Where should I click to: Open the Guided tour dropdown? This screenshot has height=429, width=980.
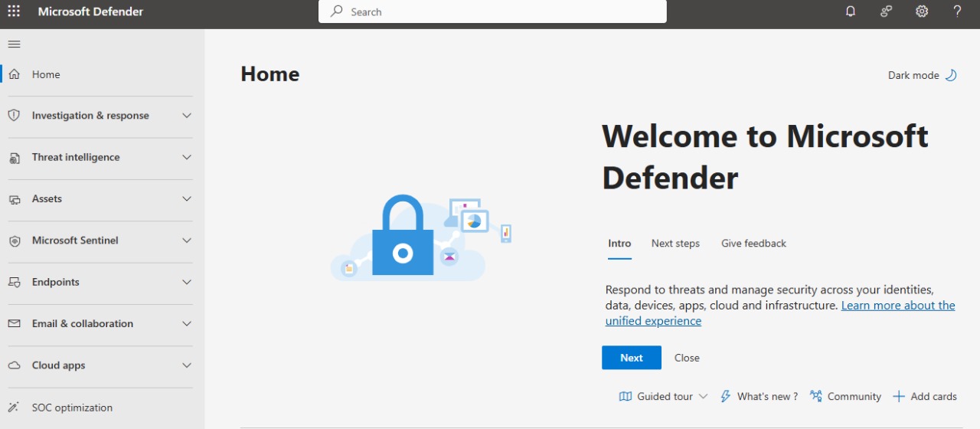[663, 396]
